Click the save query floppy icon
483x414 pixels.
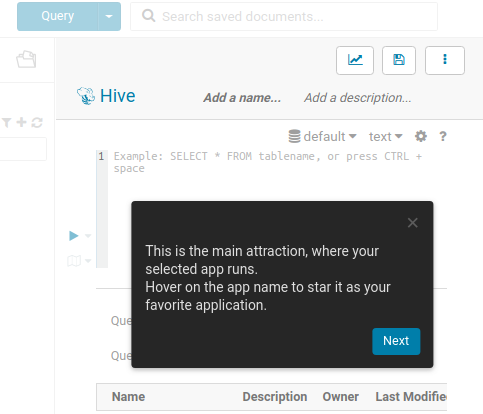(399, 60)
